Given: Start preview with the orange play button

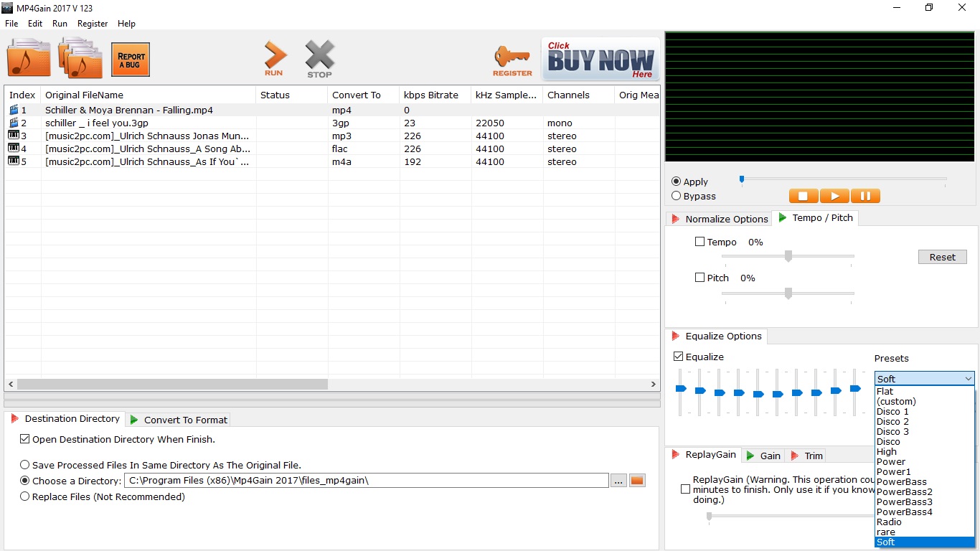Looking at the screenshot, I should point(834,196).
